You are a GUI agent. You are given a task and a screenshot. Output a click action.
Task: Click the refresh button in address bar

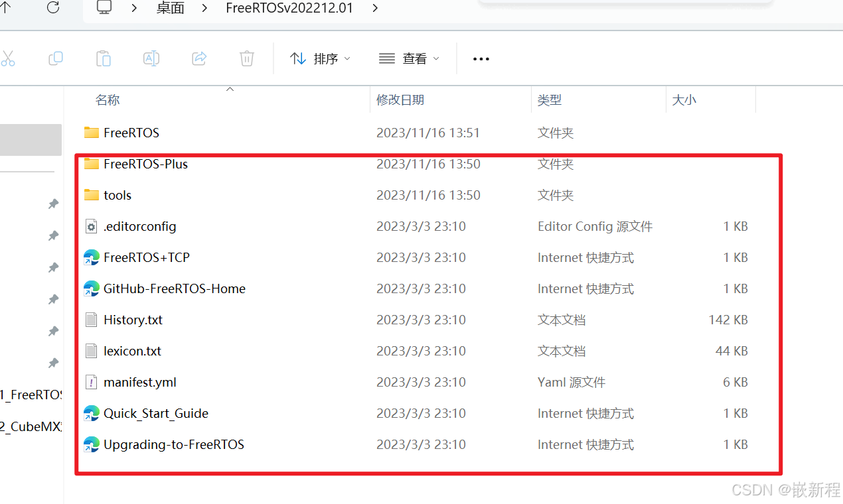(53, 7)
